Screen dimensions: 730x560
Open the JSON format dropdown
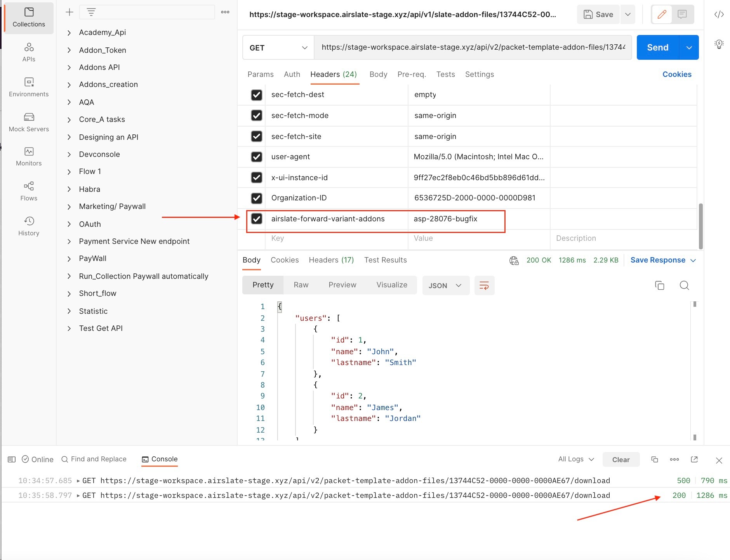point(445,285)
